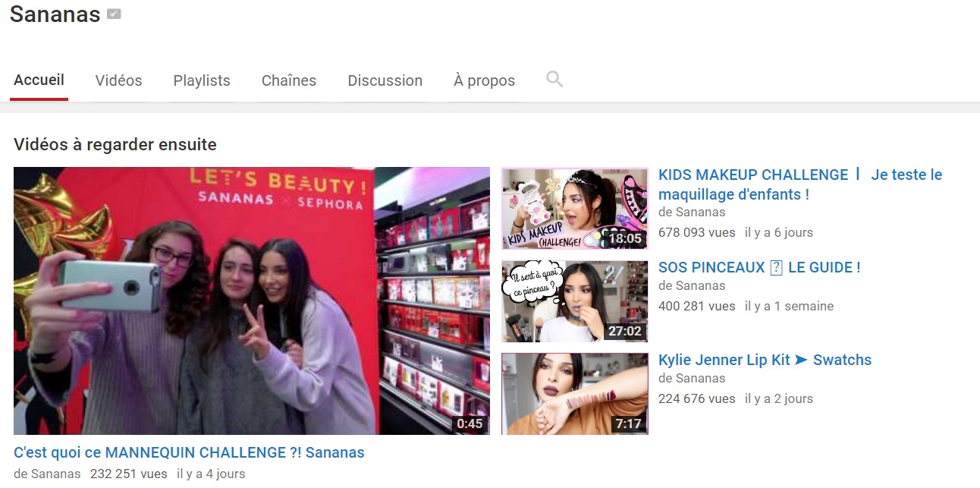
Task: Play the Mannequin Challenge featured video thumbnail
Action: (x=252, y=301)
